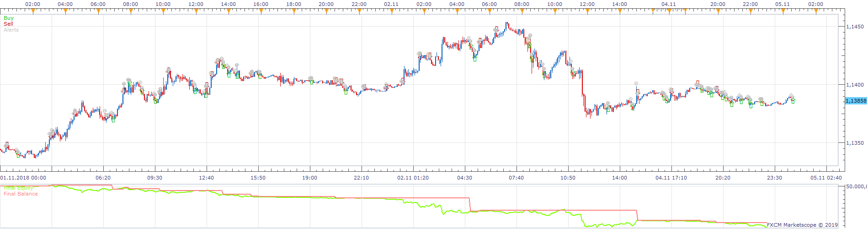This screenshot has height=229, width=868.
Task: Click the 02.11 01:20 bottom axis label
Action: coord(413,178)
